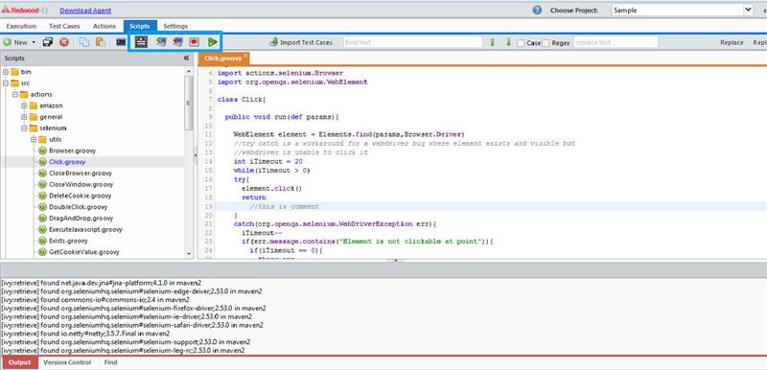Image resolution: width=767 pixels, height=370 pixels.
Task: Open the Find bottom tab
Action: tap(111, 363)
